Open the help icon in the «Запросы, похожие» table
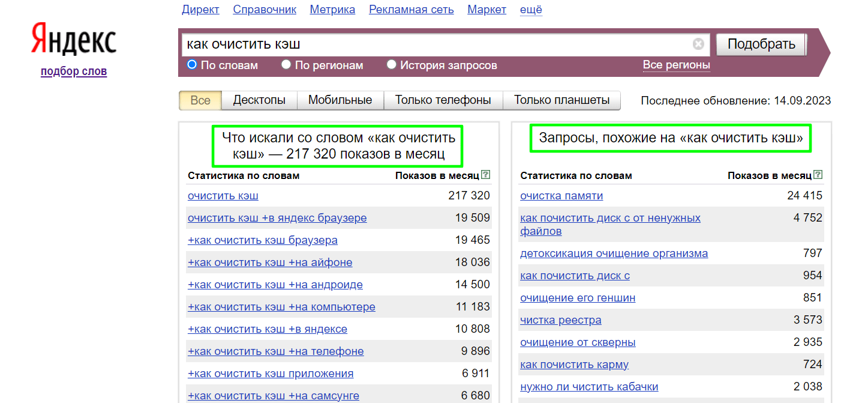Viewport: 868px width, 403px height. click(818, 175)
